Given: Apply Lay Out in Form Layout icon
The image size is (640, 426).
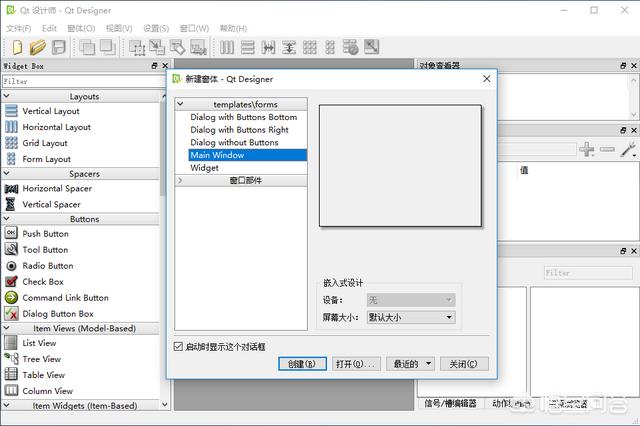Looking at the screenshot, I should click(x=330, y=47).
